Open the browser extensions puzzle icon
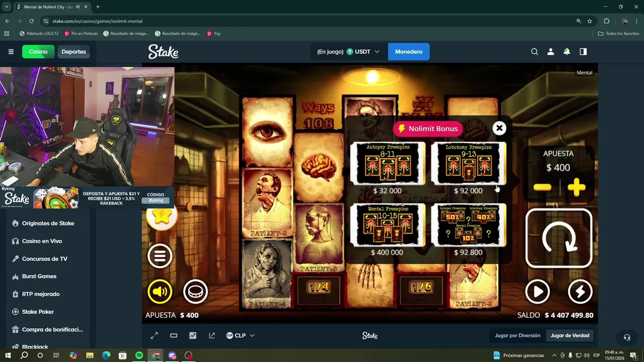The height and width of the screenshot is (362, 644). (606, 21)
